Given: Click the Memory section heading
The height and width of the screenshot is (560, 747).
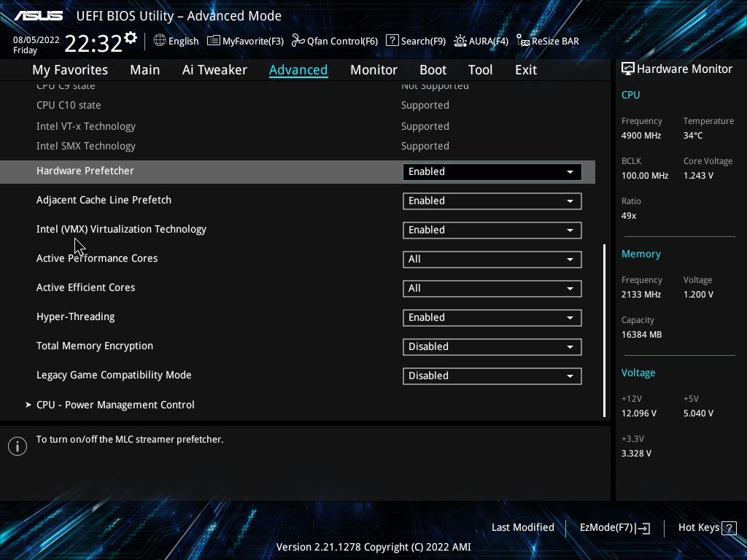Looking at the screenshot, I should [x=640, y=254].
